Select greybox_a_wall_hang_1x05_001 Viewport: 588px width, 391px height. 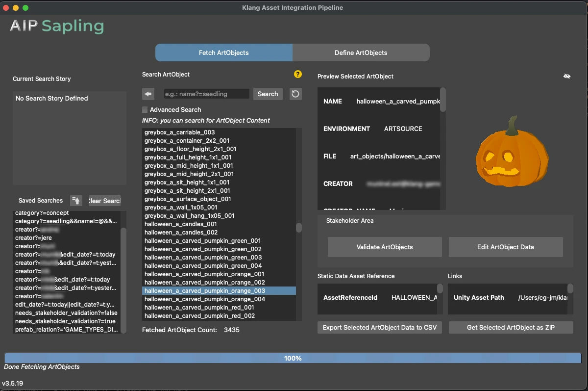[x=219, y=216]
